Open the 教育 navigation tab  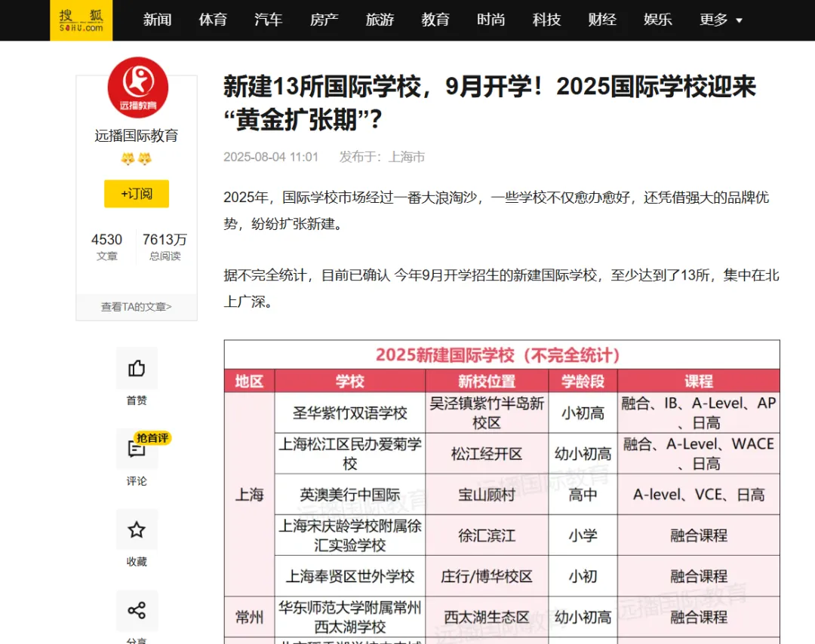(x=435, y=20)
